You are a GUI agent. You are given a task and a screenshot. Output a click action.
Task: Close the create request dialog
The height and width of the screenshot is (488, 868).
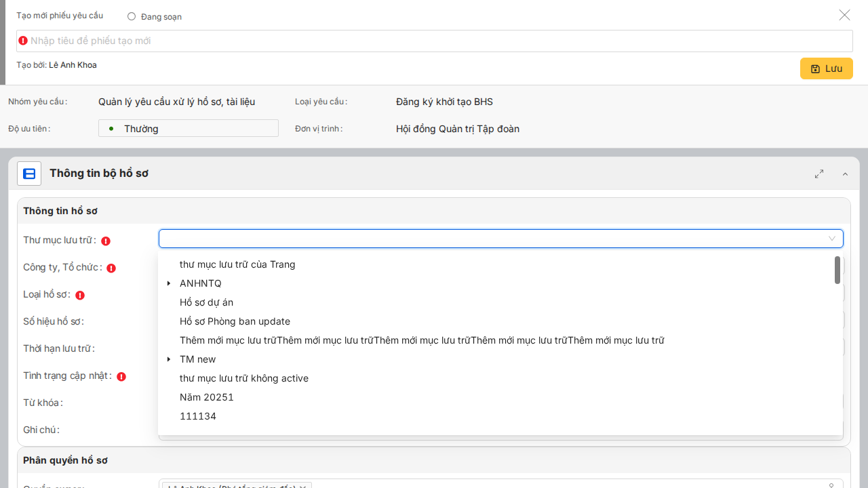844,15
